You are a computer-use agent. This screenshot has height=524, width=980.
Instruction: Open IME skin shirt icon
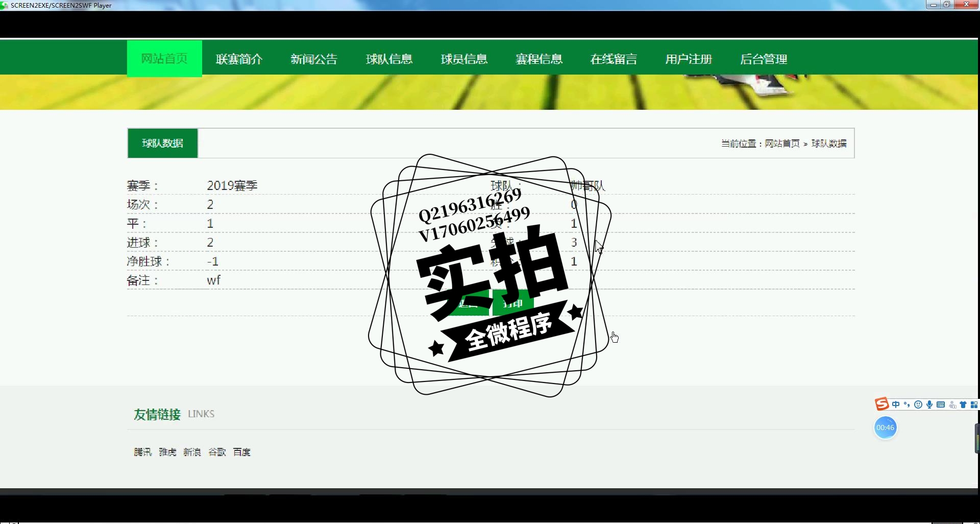tap(963, 405)
